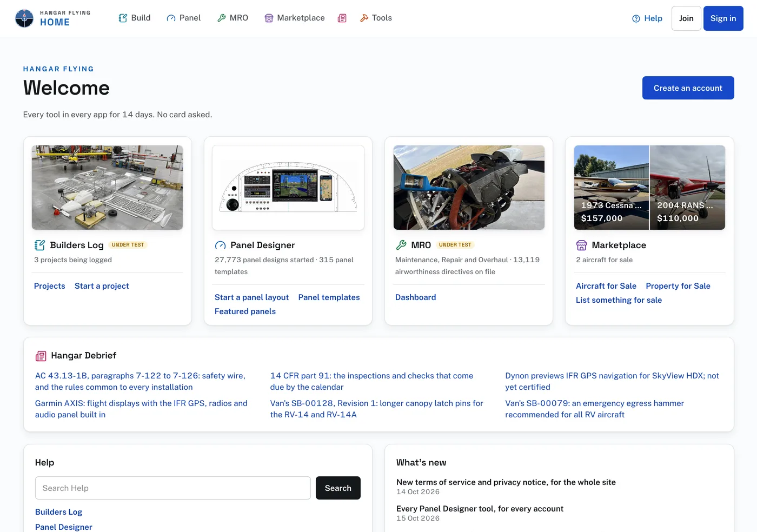Open Featured panels link

coord(245,311)
